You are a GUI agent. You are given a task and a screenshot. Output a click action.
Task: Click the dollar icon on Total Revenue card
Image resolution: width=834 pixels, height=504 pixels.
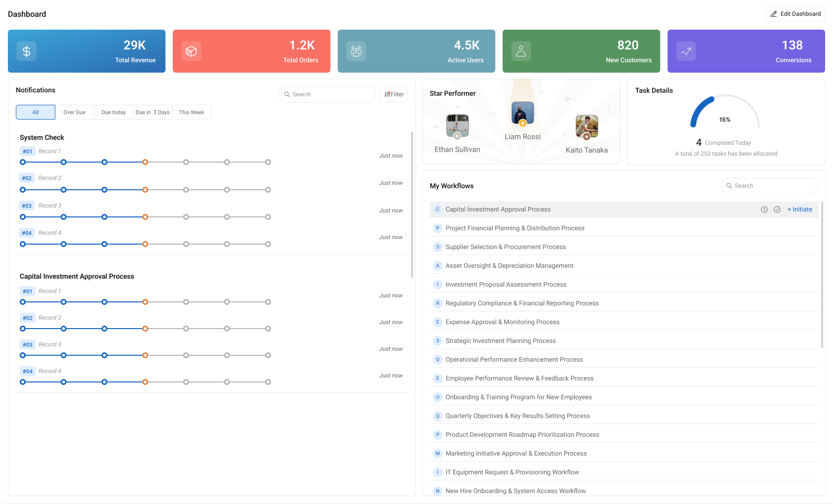pyautogui.click(x=27, y=51)
